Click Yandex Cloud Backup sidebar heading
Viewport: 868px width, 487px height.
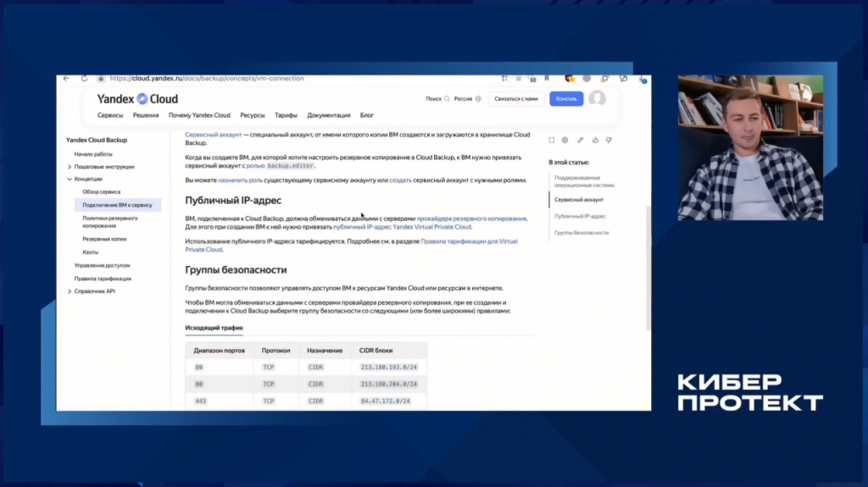click(97, 140)
